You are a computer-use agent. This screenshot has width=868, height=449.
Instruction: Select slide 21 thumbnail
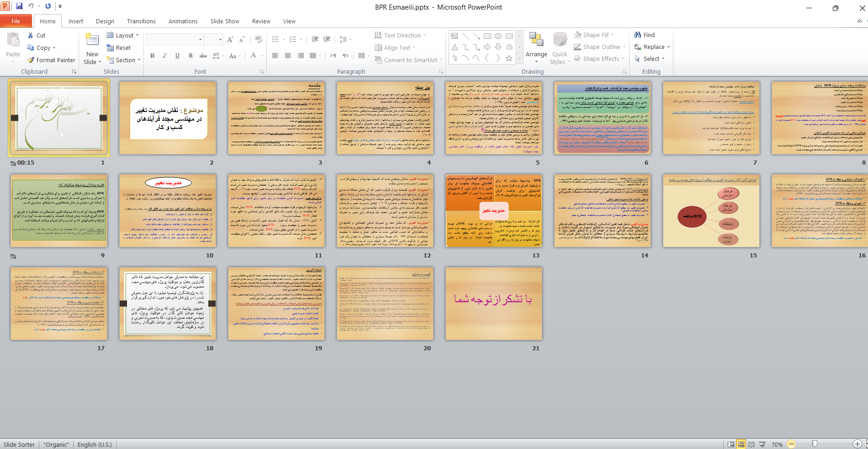[x=493, y=304]
